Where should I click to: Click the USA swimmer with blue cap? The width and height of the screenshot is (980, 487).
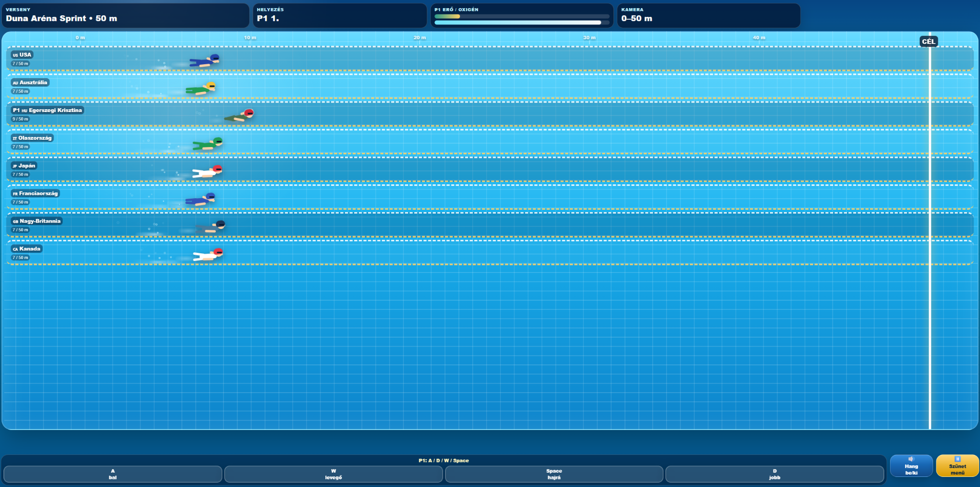[204, 61]
